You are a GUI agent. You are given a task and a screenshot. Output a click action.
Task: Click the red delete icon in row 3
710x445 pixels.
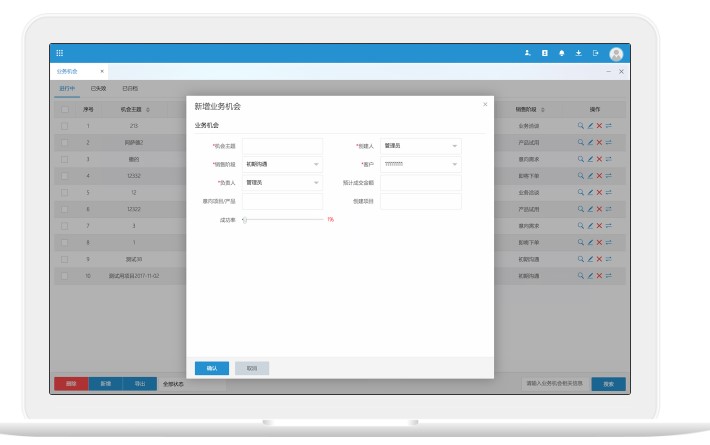click(599, 159)
